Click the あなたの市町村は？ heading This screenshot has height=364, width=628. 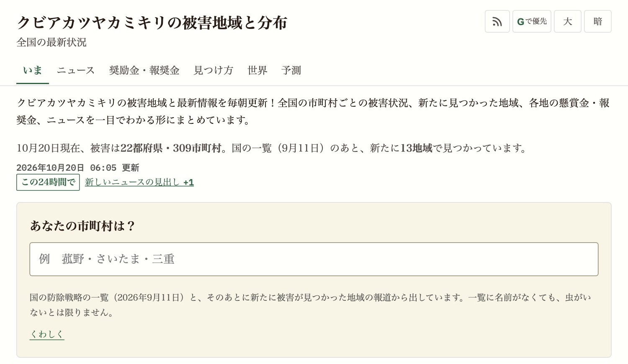click(x=83, y=226)
